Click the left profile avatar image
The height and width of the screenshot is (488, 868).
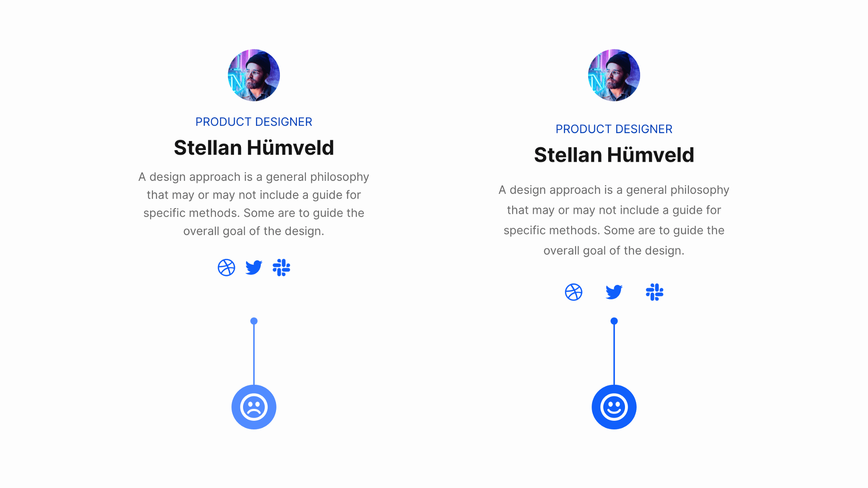(x=253, y=75)
